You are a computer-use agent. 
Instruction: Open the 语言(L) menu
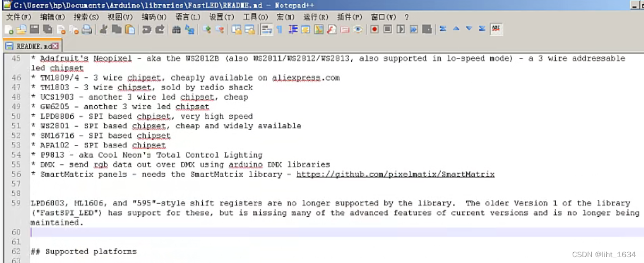point(187,17)
